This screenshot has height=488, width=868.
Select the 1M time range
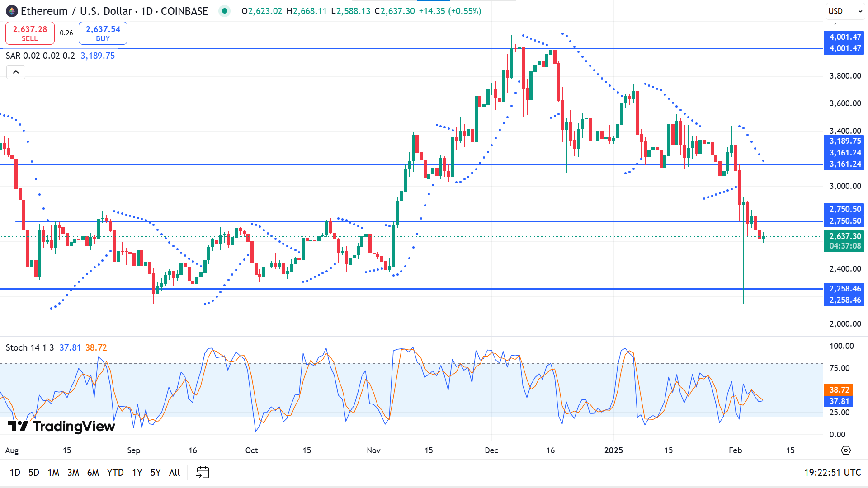point(53,473)
